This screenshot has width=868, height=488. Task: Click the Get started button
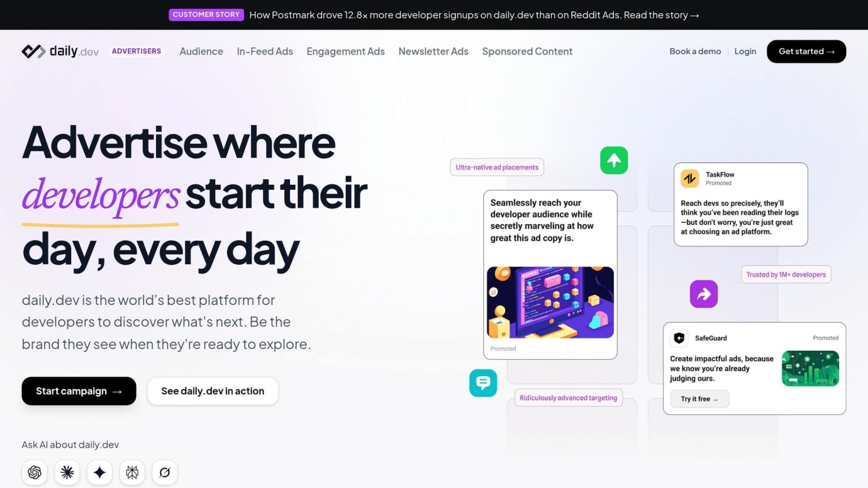pos(806,51)
